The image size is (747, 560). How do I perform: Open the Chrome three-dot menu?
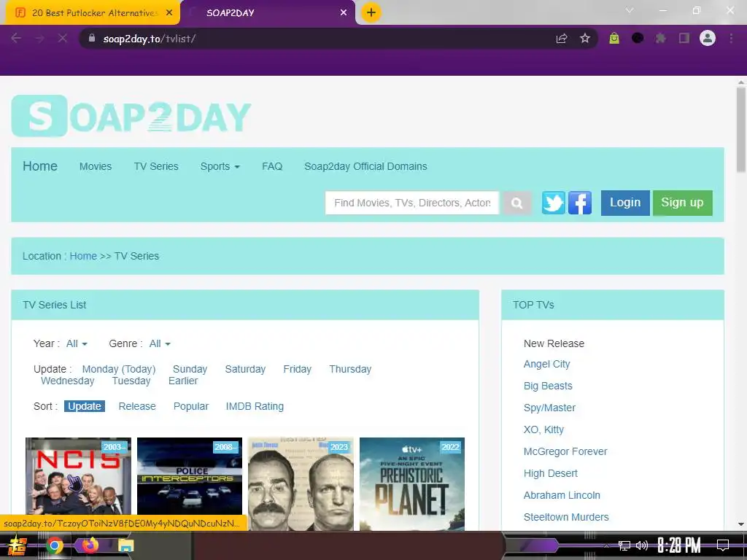tap(731, 38)
